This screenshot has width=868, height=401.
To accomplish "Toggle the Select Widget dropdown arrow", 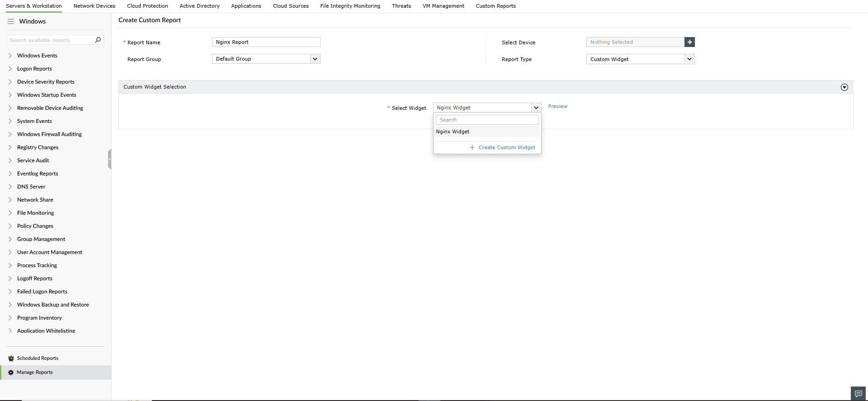I will click(x=536, y=108).
